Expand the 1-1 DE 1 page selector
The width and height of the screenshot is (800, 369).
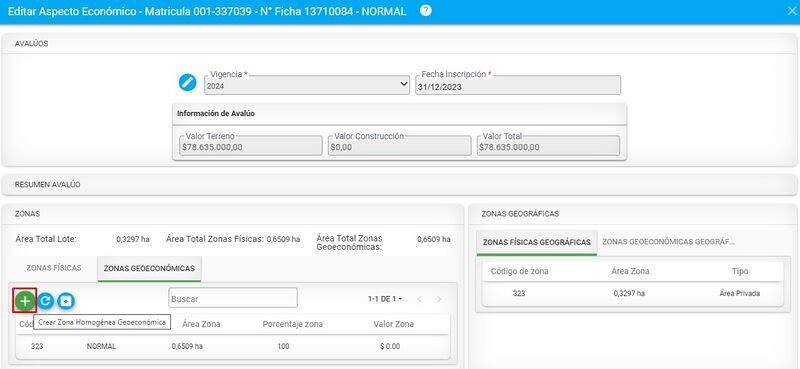pyautogui.click(x=385, y=299)
